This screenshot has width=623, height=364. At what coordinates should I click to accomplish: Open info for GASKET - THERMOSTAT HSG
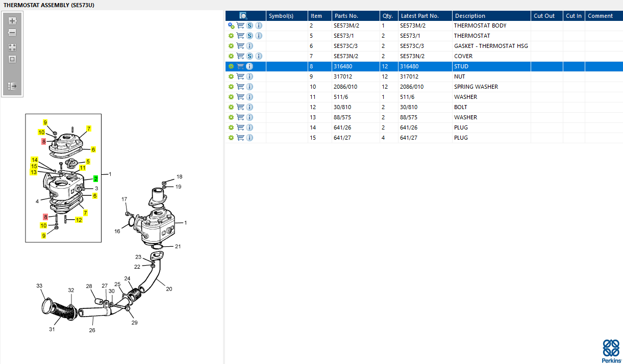[x=250, y=46]
